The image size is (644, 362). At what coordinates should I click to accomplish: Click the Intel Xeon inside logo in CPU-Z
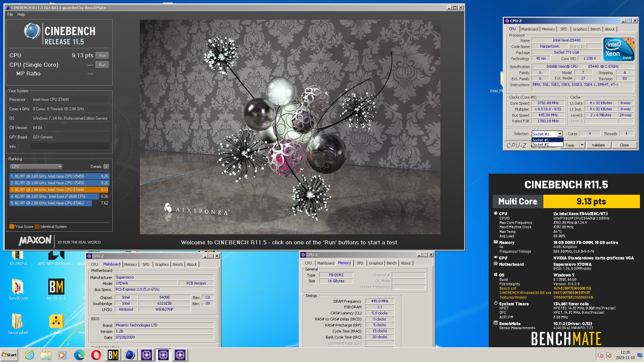click(619, 49)
